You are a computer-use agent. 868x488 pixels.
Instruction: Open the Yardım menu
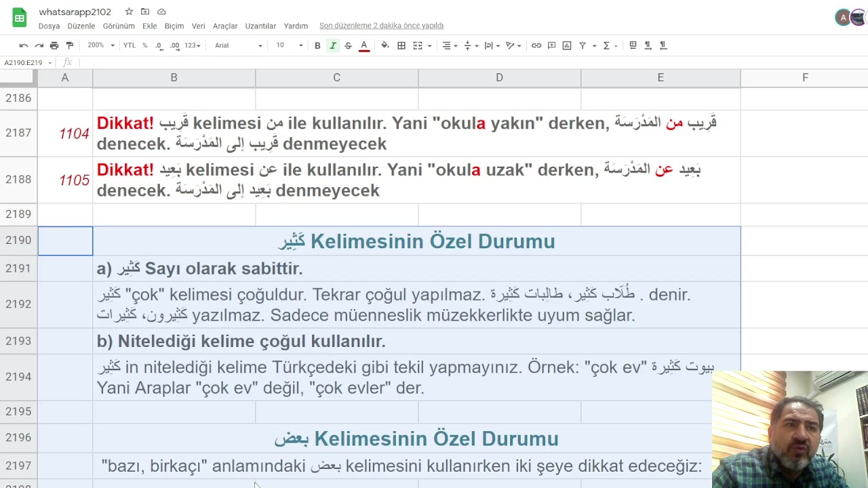coord(296,26)
